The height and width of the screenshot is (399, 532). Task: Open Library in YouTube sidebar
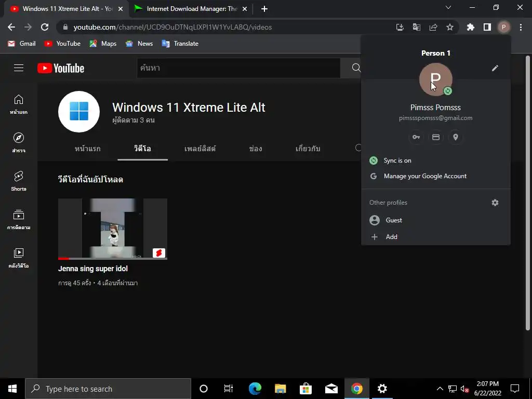(x=19, y=258)
